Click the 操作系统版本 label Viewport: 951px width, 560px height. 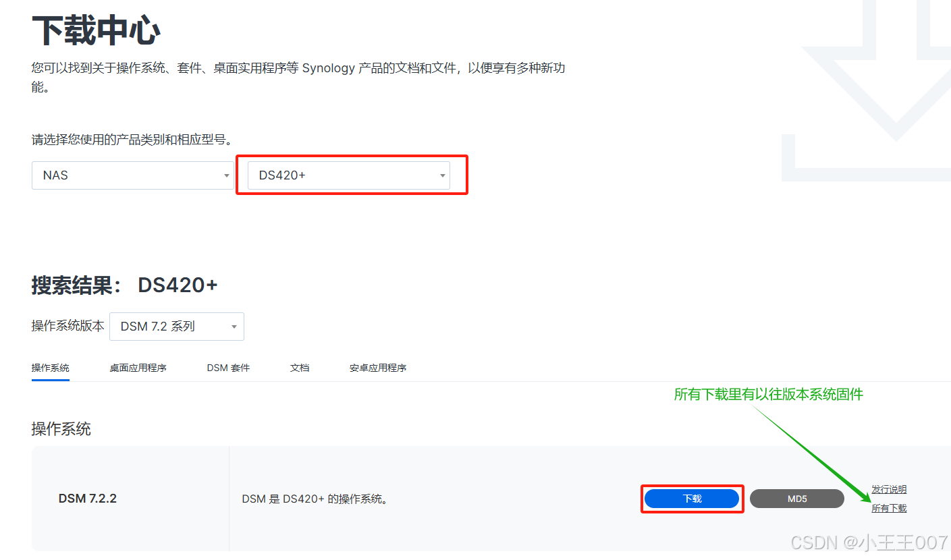[68, 326]
